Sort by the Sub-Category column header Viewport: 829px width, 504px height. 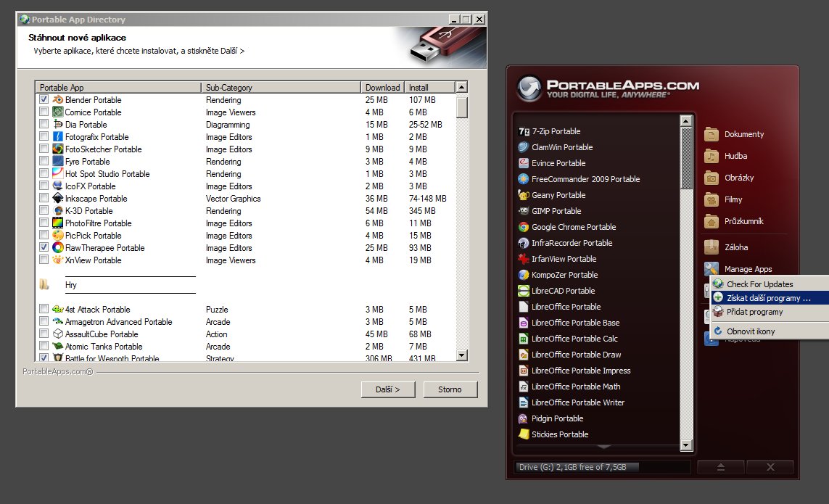pyautogui.click(x=281, y=88)
